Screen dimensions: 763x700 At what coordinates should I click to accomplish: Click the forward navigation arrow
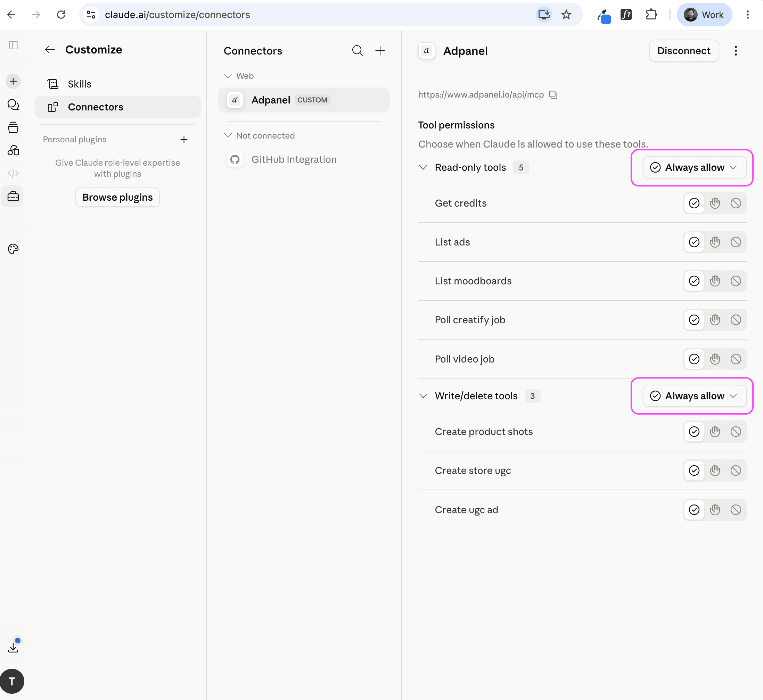point(36,15)
